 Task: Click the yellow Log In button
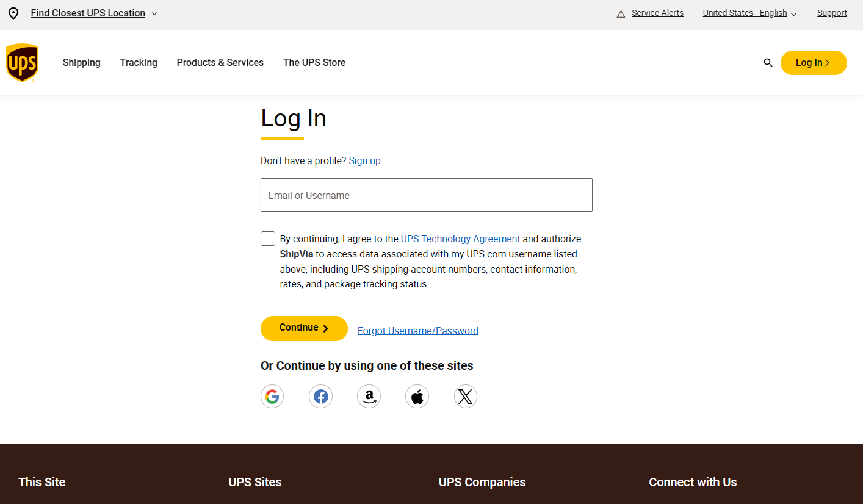pyautogui.click(x=814, y=63)
